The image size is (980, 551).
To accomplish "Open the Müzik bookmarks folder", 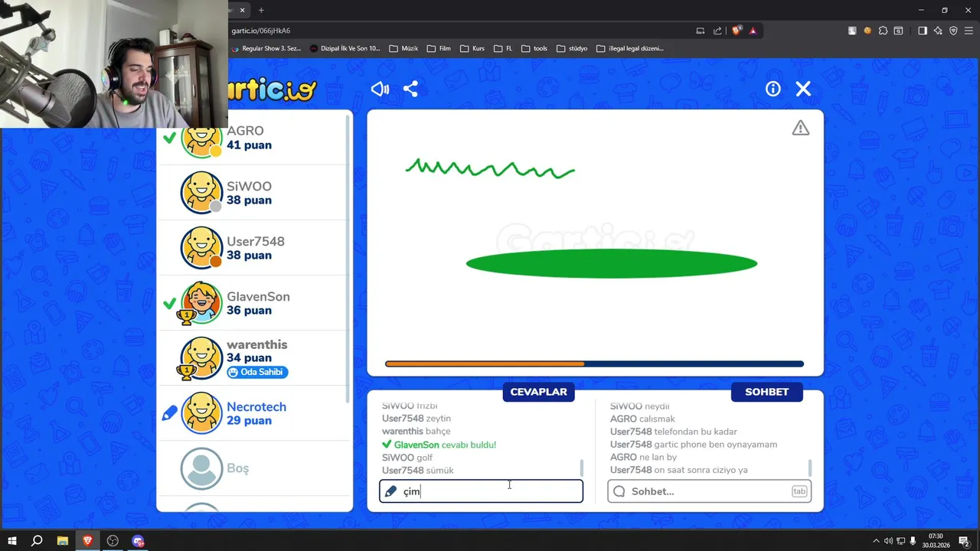I will pyautogui.click(x=404, y=48).
